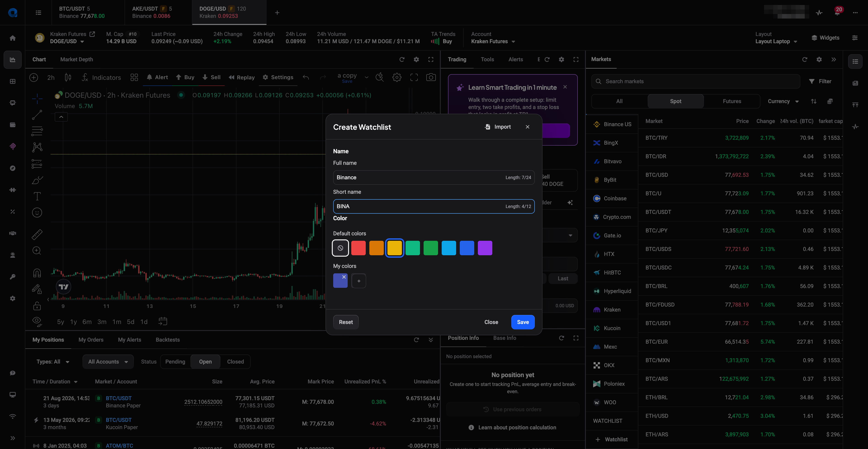The height and width of the screenshot is (449, 868).
Task: Select the zoom in tool on chart
Action: click(x=37, y=250)
